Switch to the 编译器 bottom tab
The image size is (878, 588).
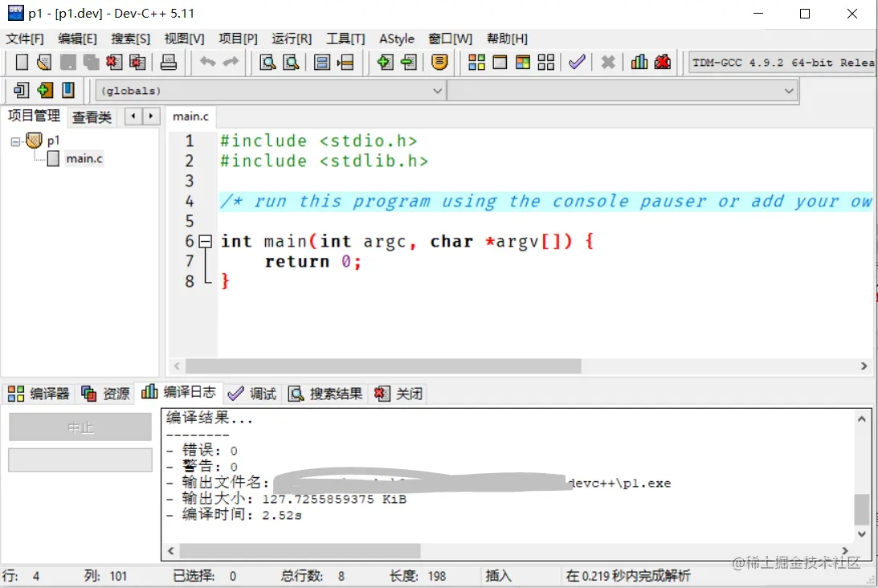39,394
